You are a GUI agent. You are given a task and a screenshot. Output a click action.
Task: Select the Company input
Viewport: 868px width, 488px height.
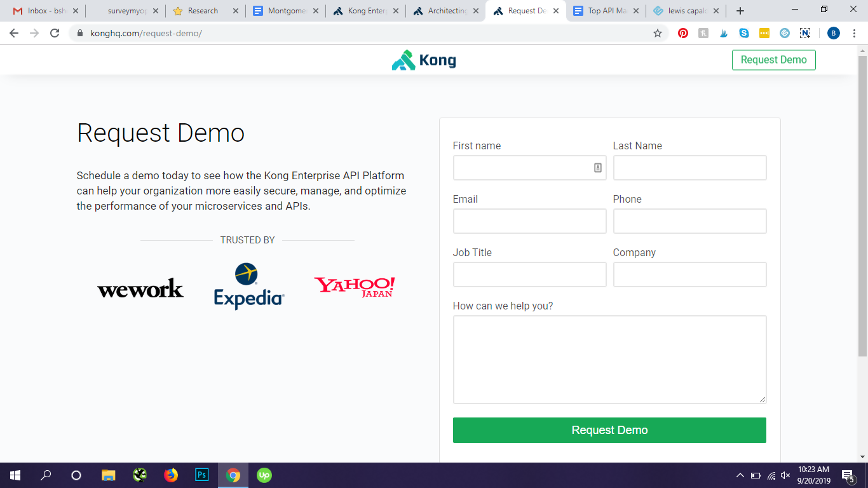click(x=689, y=274)
